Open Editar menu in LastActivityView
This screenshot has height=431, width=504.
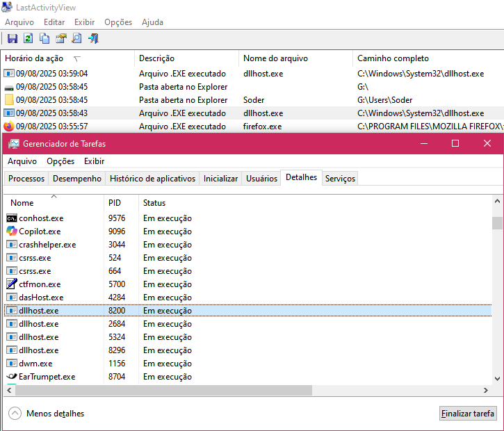click(54, 22)
